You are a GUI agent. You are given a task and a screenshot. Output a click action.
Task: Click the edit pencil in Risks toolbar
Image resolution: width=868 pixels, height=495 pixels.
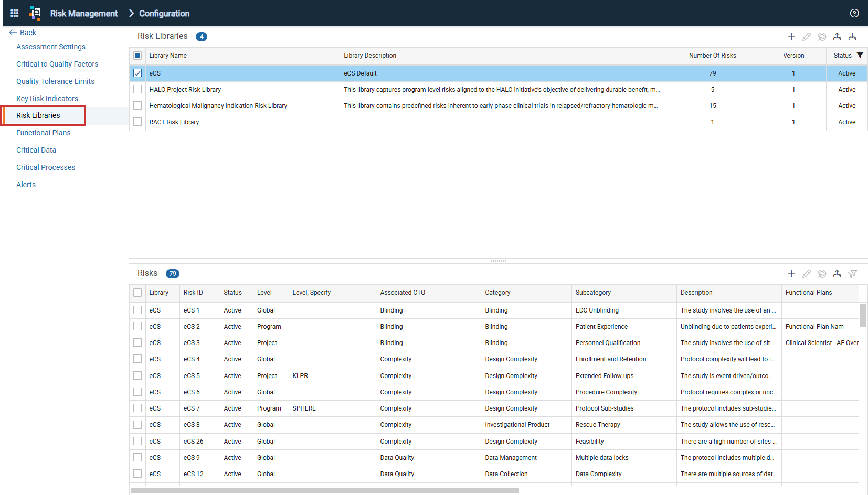(x=807, y=274)
